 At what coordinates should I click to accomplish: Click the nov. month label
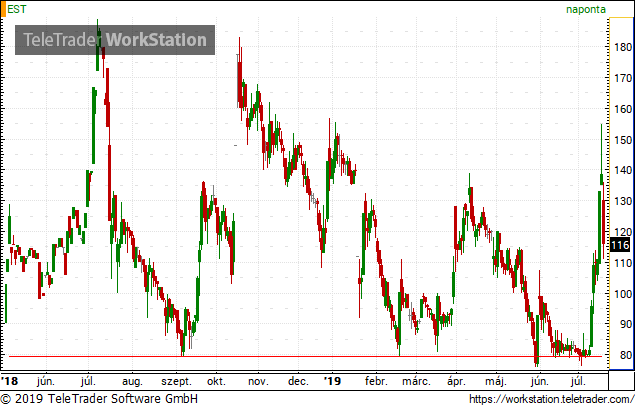coord(258,382)
